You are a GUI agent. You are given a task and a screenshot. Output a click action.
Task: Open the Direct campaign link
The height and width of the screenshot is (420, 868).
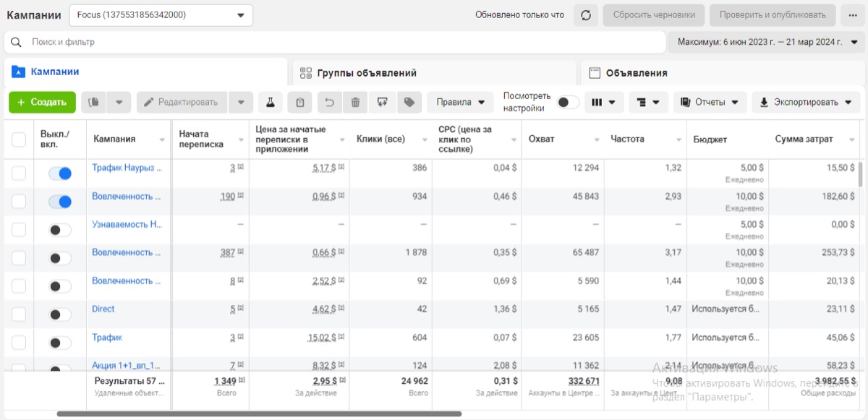[x=103, y=309]
